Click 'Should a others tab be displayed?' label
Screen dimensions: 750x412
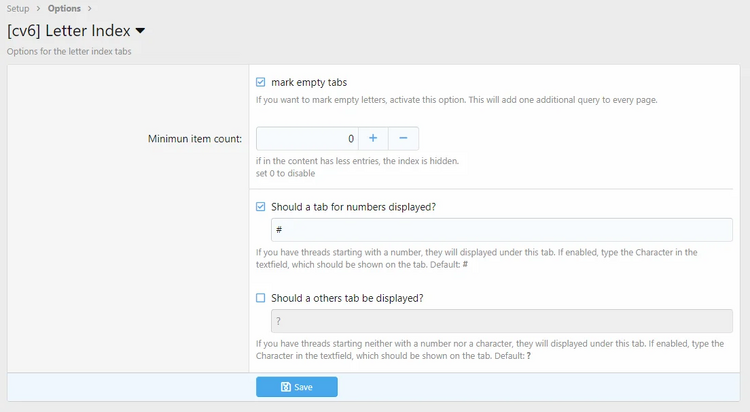click(347, 298)
